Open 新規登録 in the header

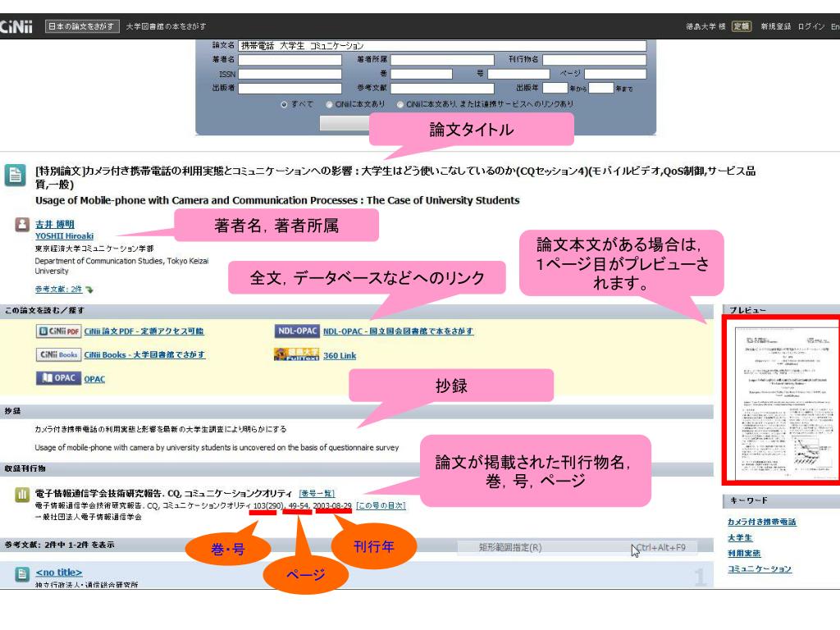point(776,26)
